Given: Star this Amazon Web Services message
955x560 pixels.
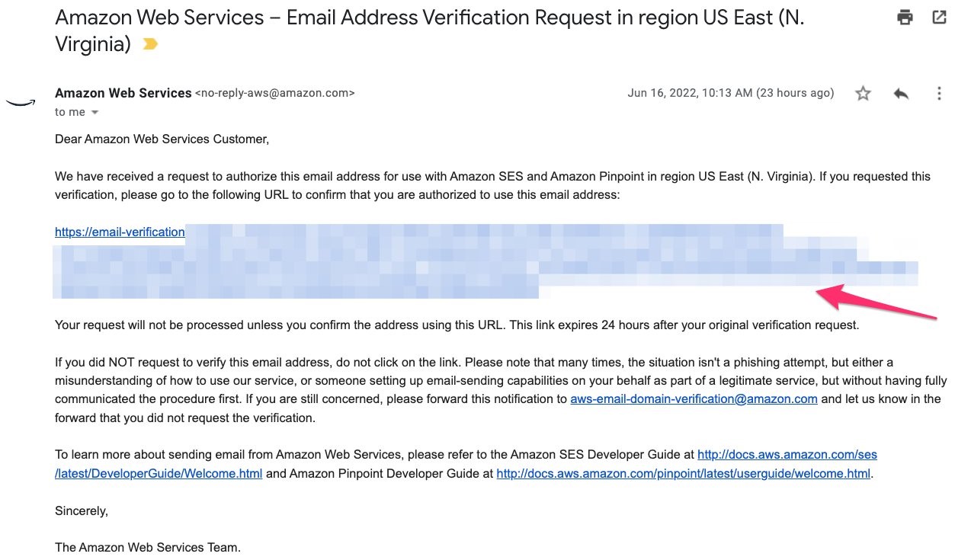Looking at the screenshot, I should 863,93.
